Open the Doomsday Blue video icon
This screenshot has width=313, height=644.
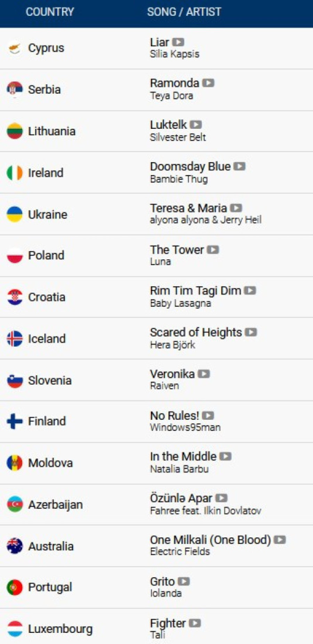click(239, 166)
